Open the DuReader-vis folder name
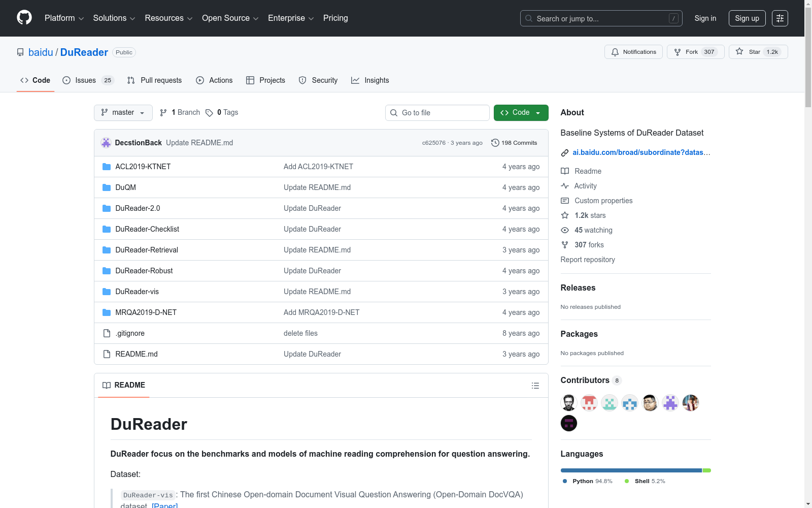The height and width of the screenshot is (508, 812). tap(137, 292)
